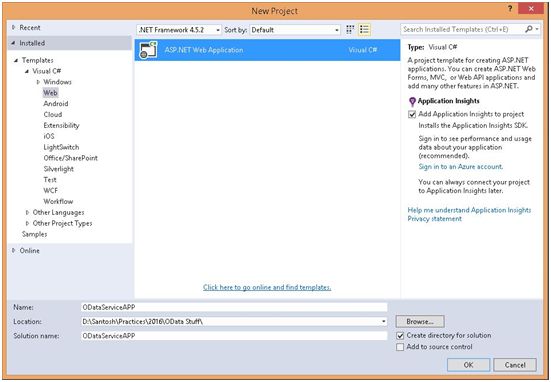Click the Windows category label
Viewport: 551px width, 382px height.
[57, 82]
